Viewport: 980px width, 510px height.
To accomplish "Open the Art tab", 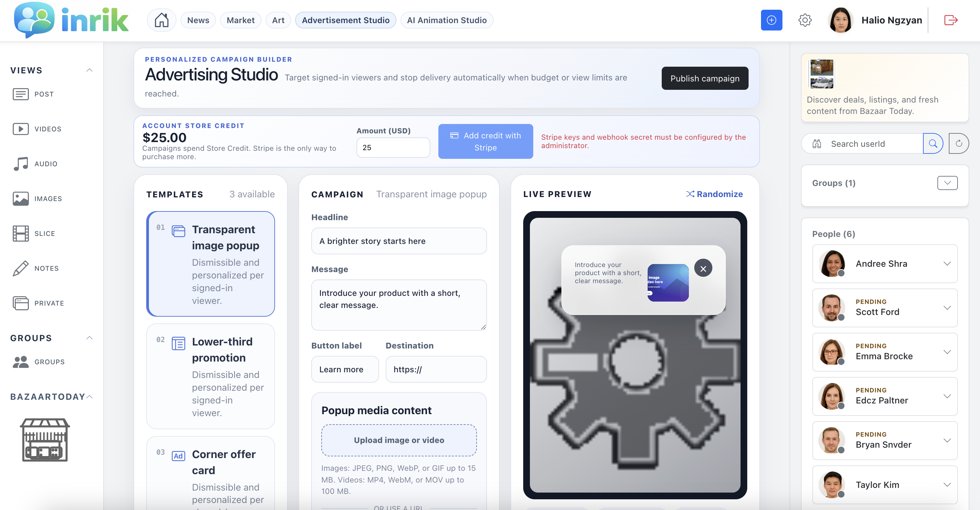I will click(278, 20).
